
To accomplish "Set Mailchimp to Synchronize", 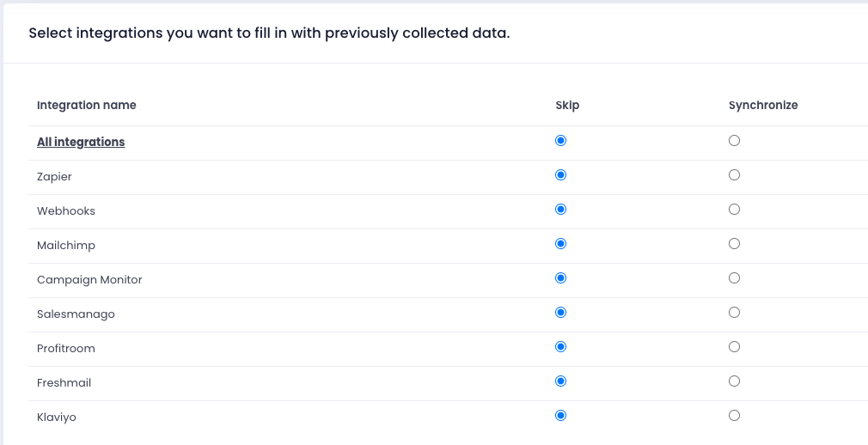I will tap(734, 243).
